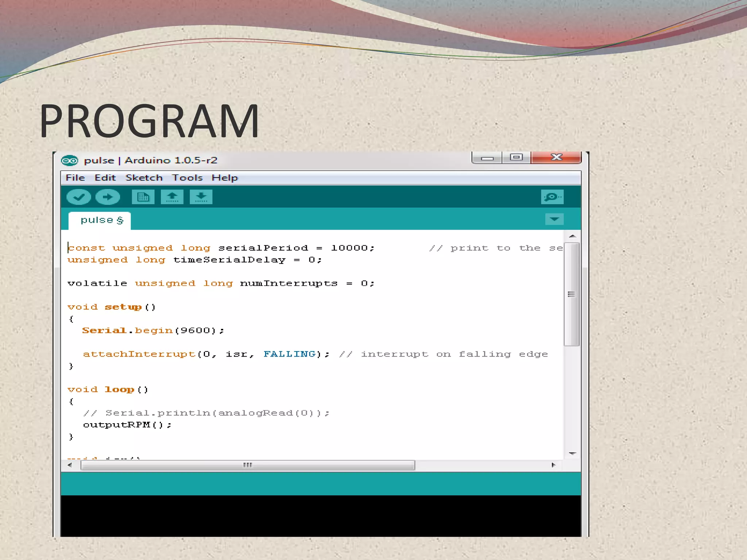Image resolution: width=747 pixels, height=560 pixels.
Task: Open the Help menu
Action: tap(225, 178)
